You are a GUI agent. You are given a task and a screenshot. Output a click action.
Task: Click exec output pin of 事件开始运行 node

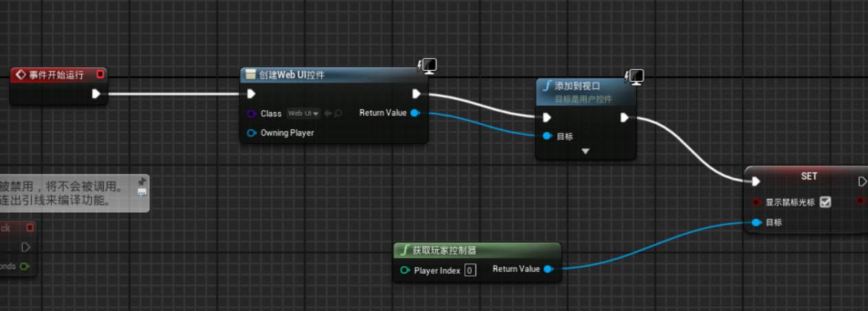coord(96,94)
